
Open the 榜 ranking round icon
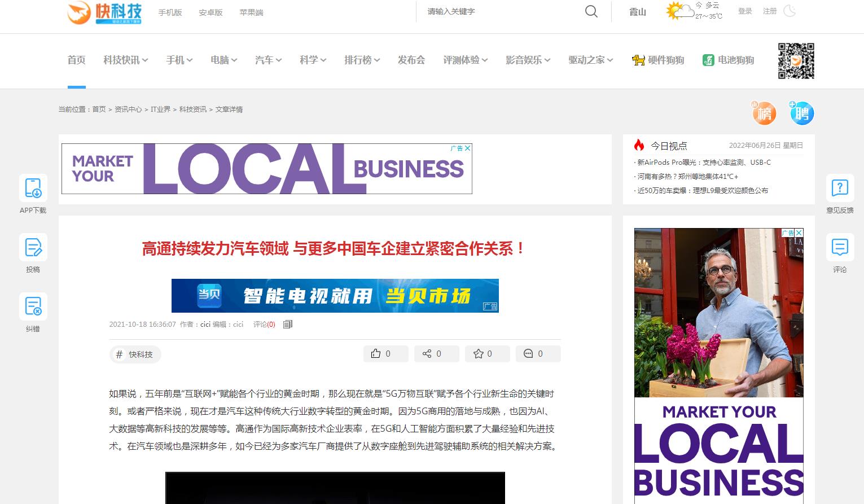[x=764, y=113]
